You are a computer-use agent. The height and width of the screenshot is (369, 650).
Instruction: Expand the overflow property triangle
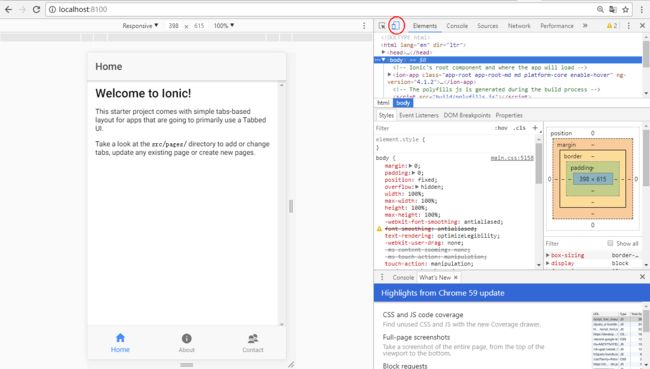(417, 187)
